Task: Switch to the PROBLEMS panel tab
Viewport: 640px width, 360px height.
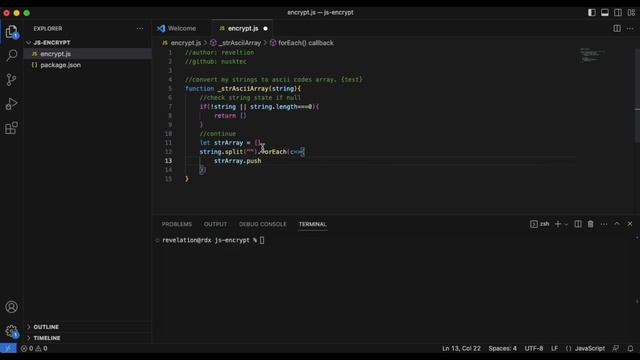Action: coord(177,224)
